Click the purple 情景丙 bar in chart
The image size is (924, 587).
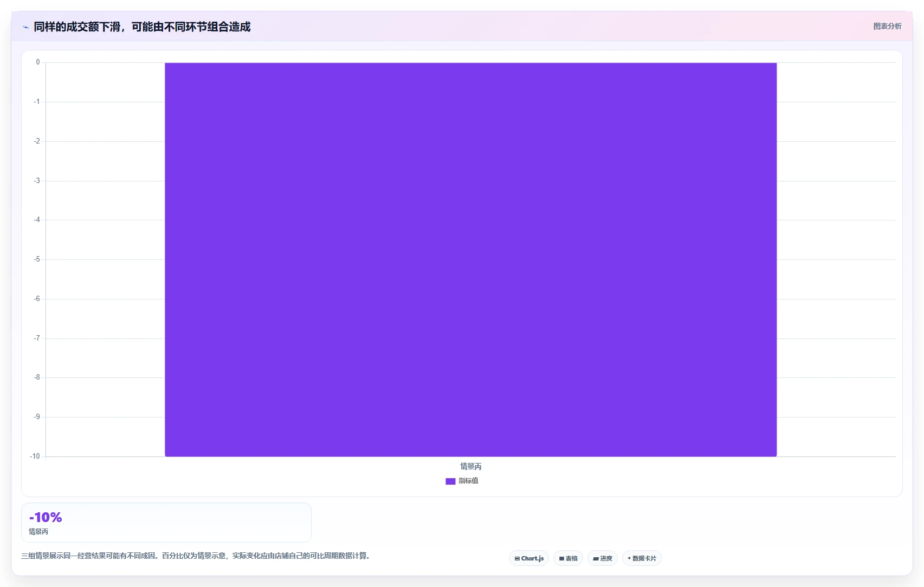click(470, 259)
